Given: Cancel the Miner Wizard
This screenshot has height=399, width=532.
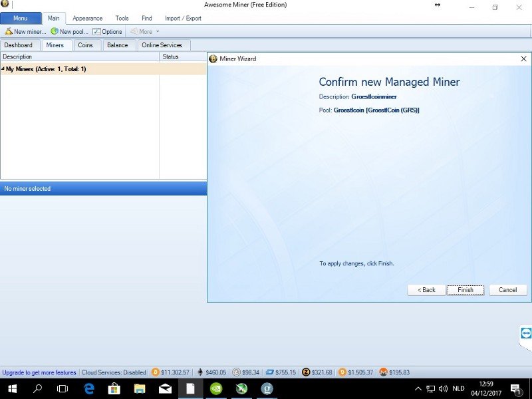Looking at the screenshot, I should pos(508,290).
